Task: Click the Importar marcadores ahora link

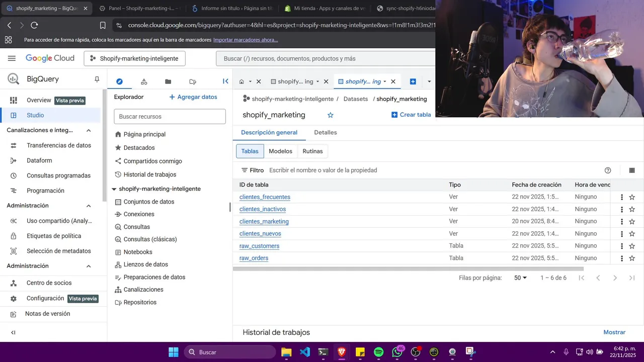Action: pyautogui.click(x=246, y=40)
